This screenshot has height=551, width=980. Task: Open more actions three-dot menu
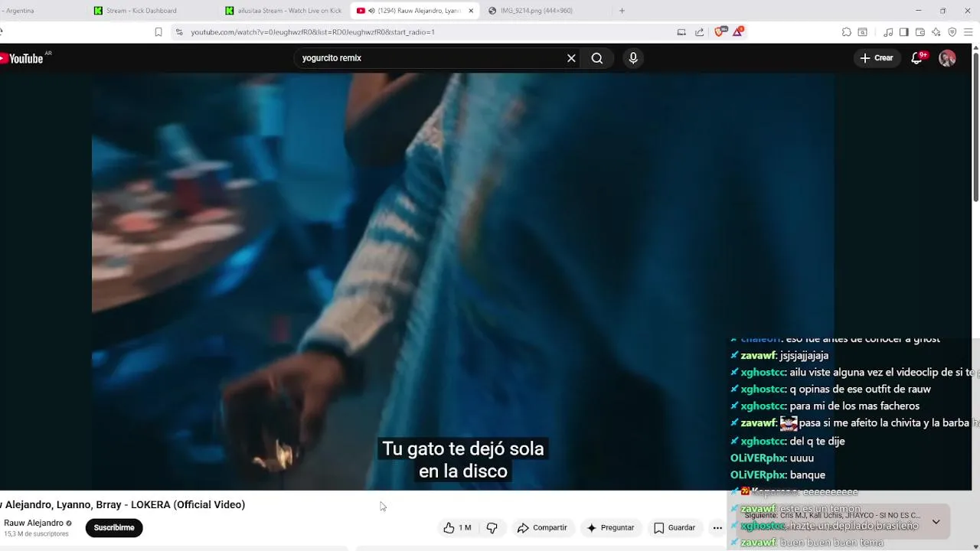717,527
